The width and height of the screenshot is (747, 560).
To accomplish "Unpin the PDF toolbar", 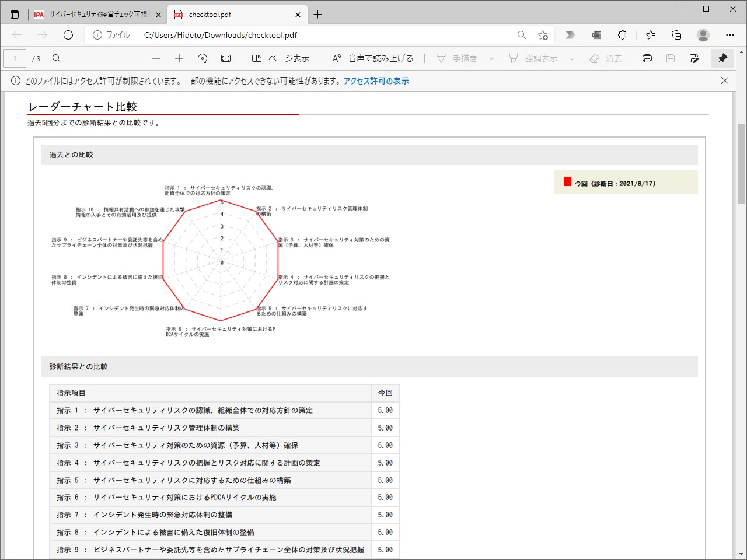I will pos(722,58).
